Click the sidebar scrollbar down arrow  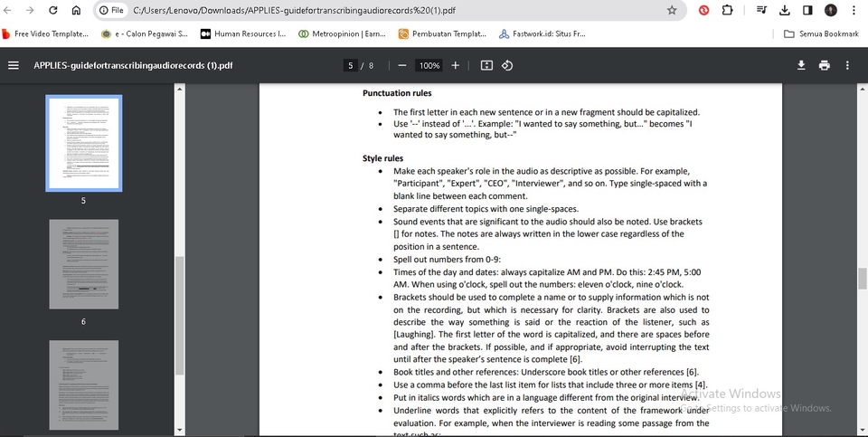[x=179, y=430]
